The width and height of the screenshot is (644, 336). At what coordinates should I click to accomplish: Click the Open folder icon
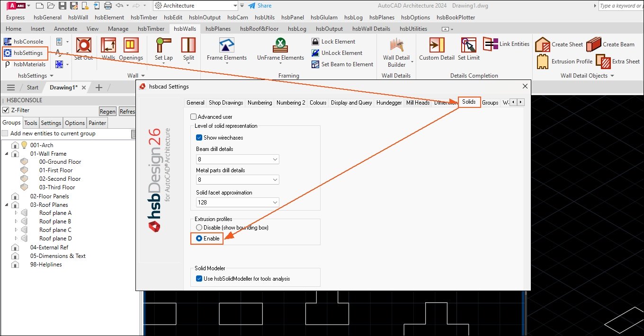tap(51, 6)
